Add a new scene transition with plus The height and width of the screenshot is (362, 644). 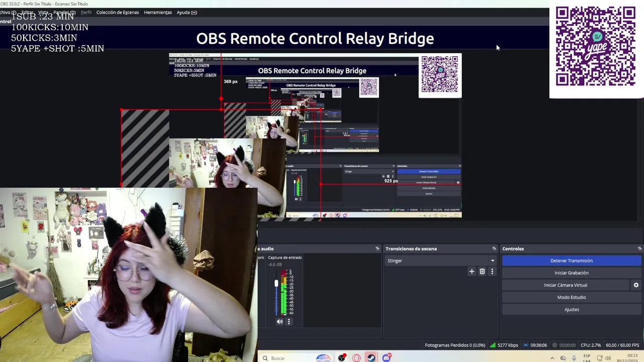471,271
